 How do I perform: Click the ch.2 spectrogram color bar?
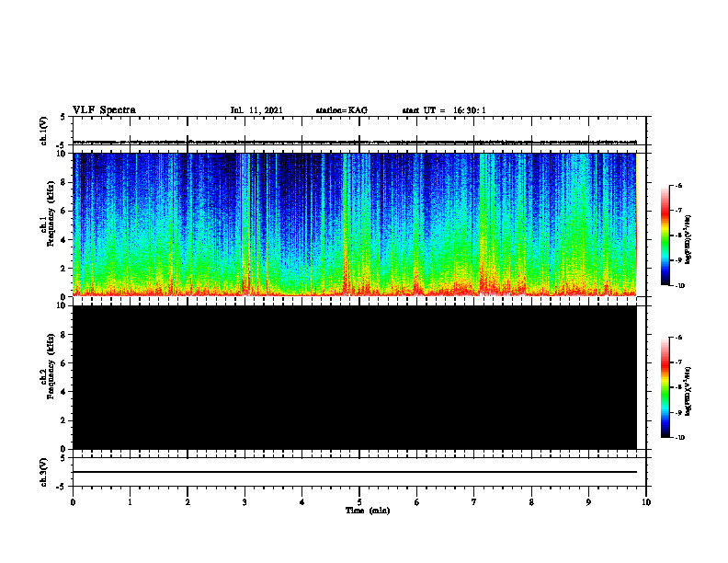tap(665, 387)
